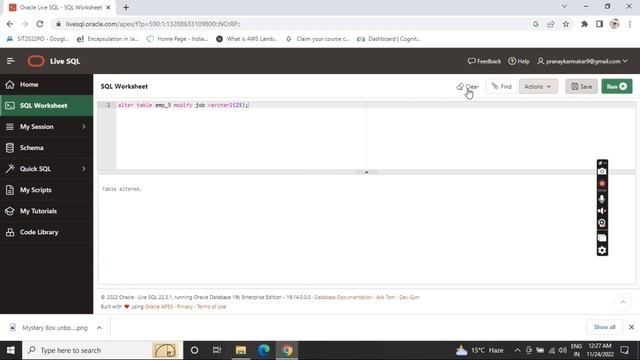Viewport: 640px width, 360px height.
Task: Open the Chrome side panel icon
Action: 599,24
